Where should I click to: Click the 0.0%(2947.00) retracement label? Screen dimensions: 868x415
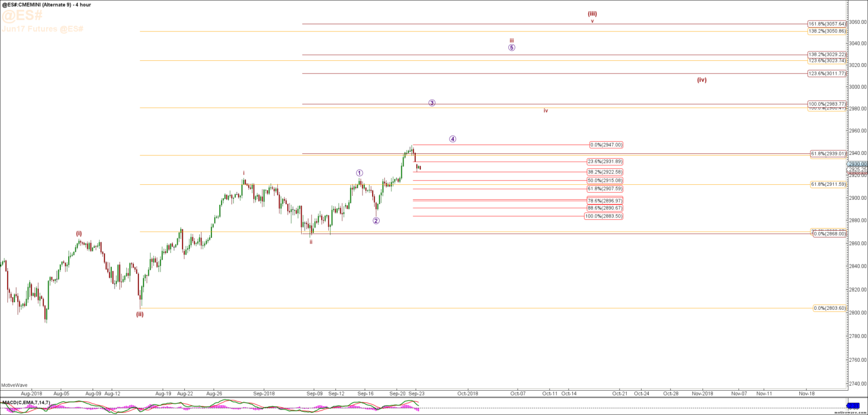pyautogui.click(x=606, y=145)
